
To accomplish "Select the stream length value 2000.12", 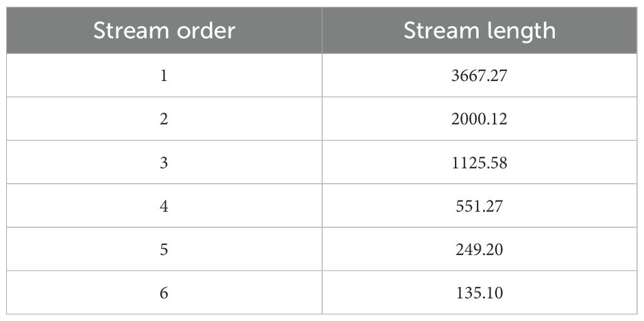I will (479, 119).
